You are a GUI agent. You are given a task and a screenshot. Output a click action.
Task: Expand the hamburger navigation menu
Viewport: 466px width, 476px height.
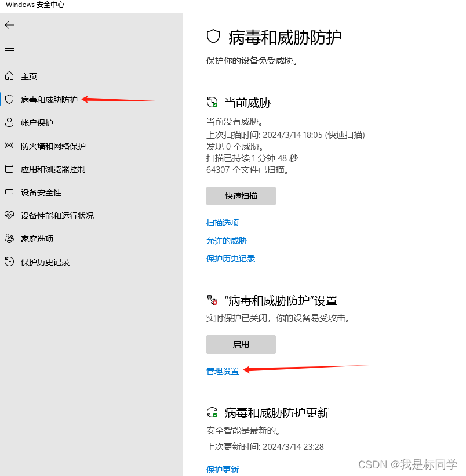coord(9,48)
